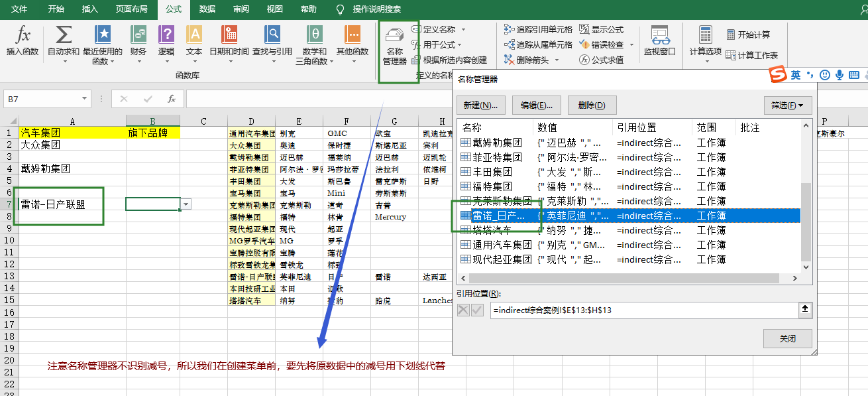This screenshot has height=396, width=868.
Task: Switch to the File (文件) tab
Action: 20,9
